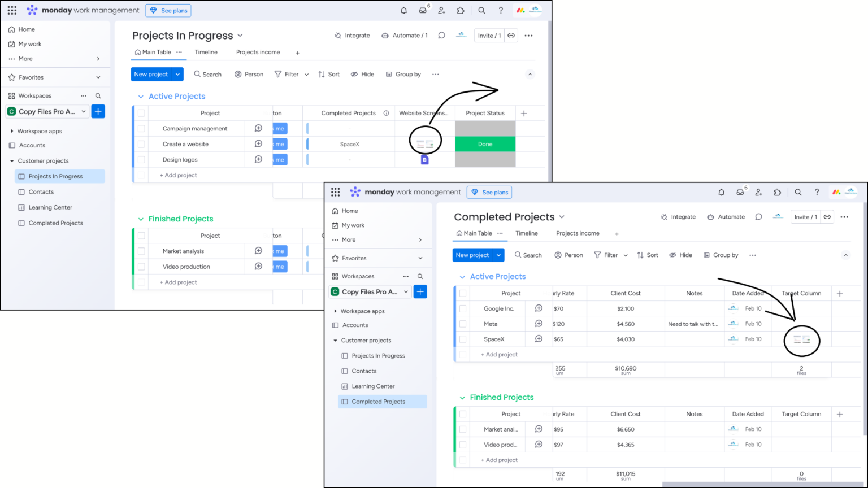Check the Market analysis row checkbox

point(141,251)
